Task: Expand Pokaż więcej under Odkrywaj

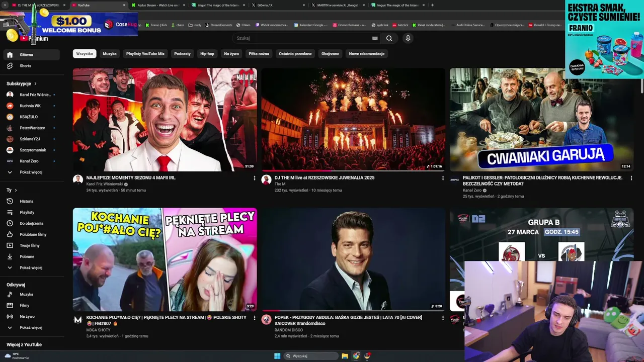Action: [x=31, y=327]
